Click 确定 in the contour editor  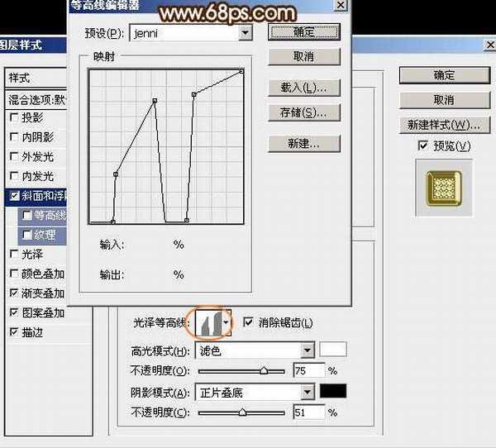pyautogui.click(x=304, y=31)
